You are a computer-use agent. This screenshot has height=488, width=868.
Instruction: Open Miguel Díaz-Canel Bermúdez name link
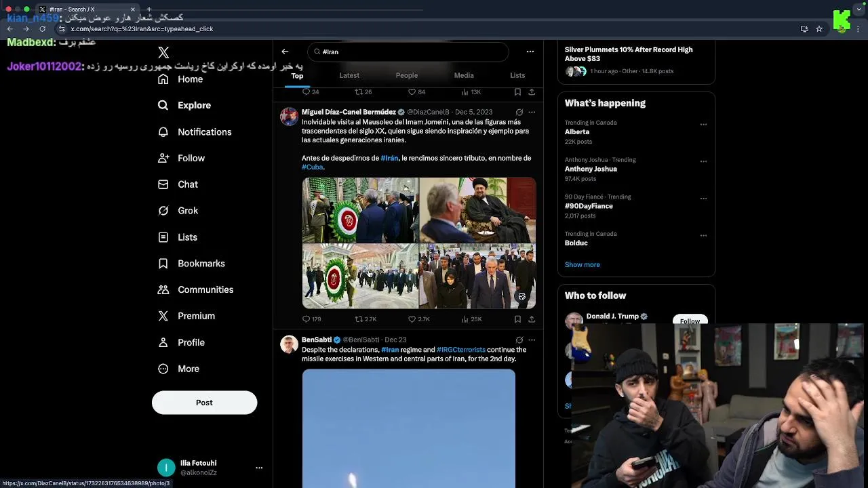349,112
